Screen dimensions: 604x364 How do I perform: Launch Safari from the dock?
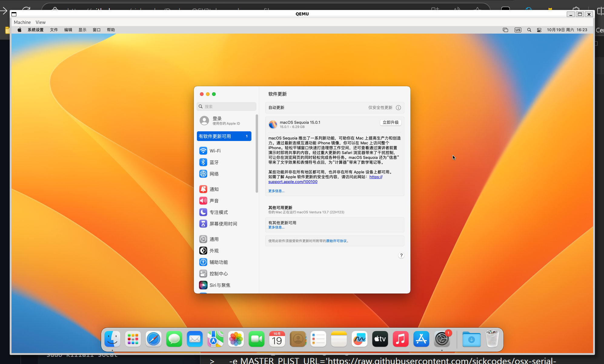pos(154,339)
